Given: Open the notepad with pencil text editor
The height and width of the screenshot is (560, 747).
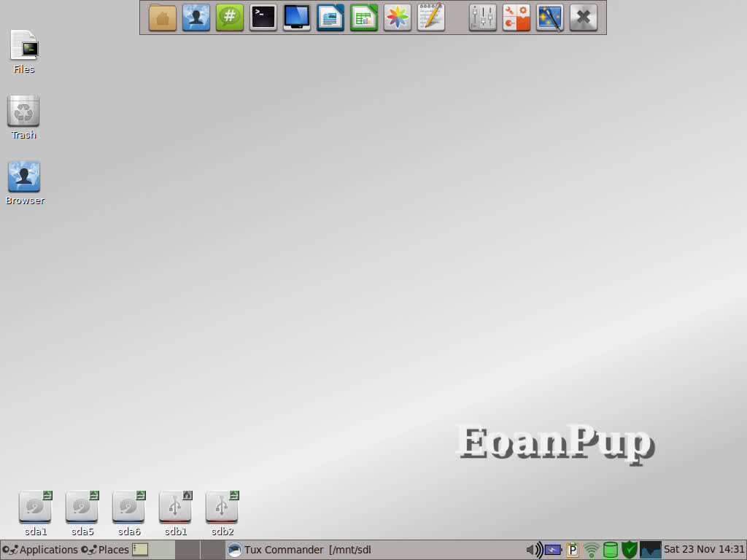Looking at the screenshot, I should (431, 17).
